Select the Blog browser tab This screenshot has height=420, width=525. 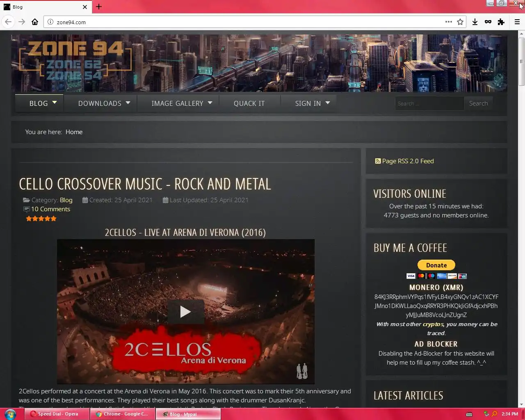tap(45, 7)
